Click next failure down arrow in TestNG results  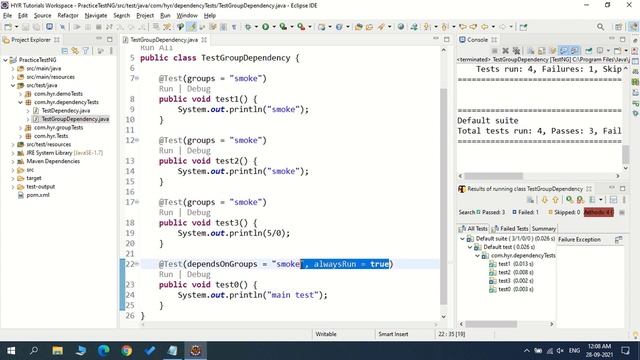coord(544,200)
